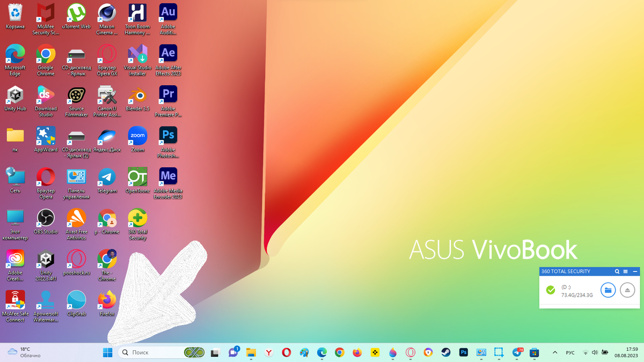
Task: Select OBS Studio desktop shortcut
Action: 46,221
